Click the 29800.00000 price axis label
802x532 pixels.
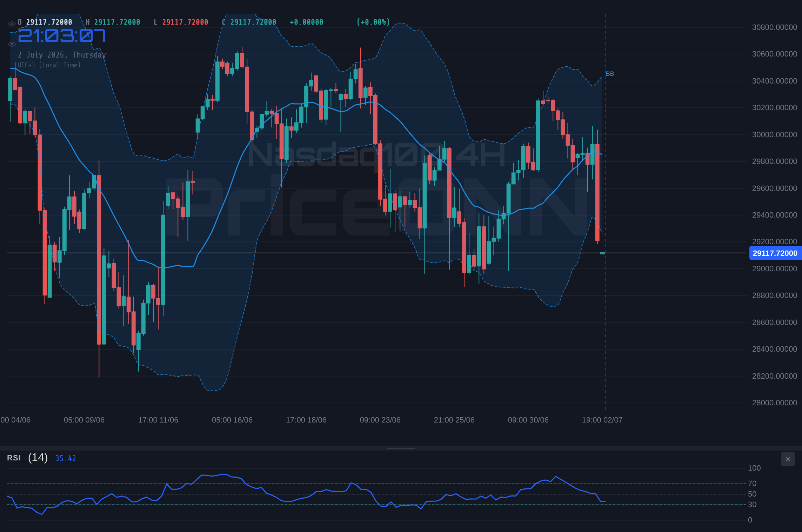(x=774, y=161)
